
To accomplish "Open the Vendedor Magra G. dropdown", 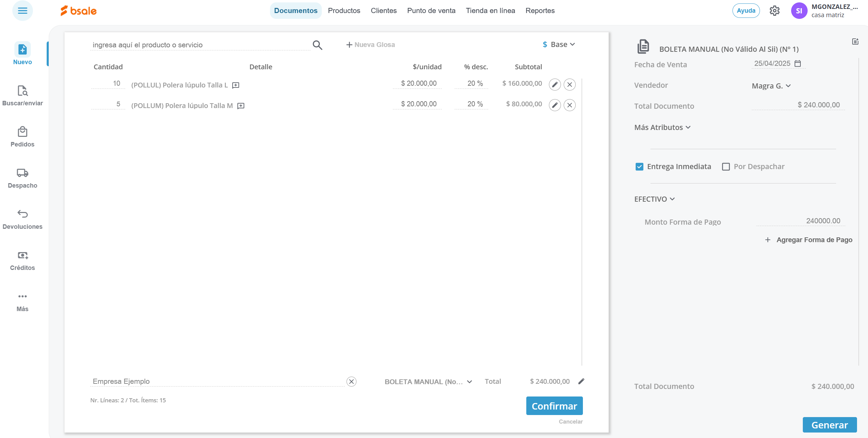I will (x=771, y=86).
